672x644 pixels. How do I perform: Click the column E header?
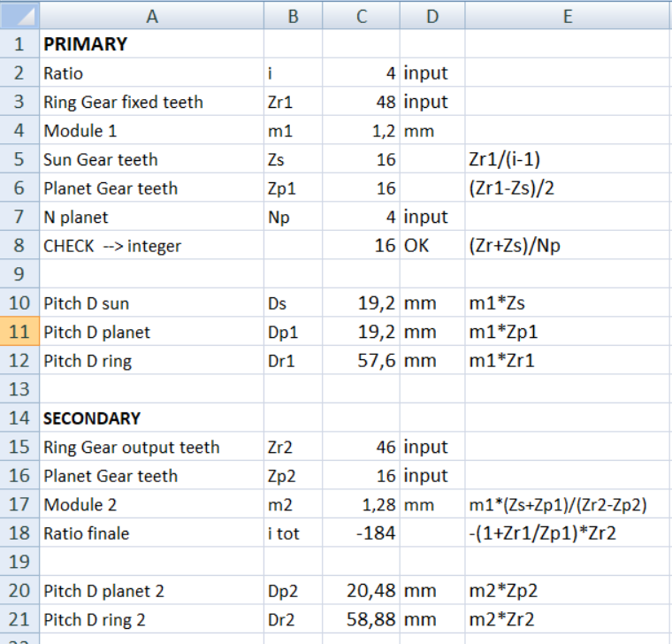click(567, 15)
